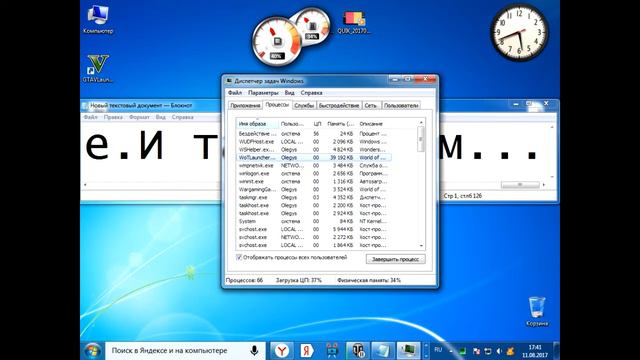This screenshot has width=640, height=360.
Task: Click the Завершить процесс button
Action: coord(396,259)
